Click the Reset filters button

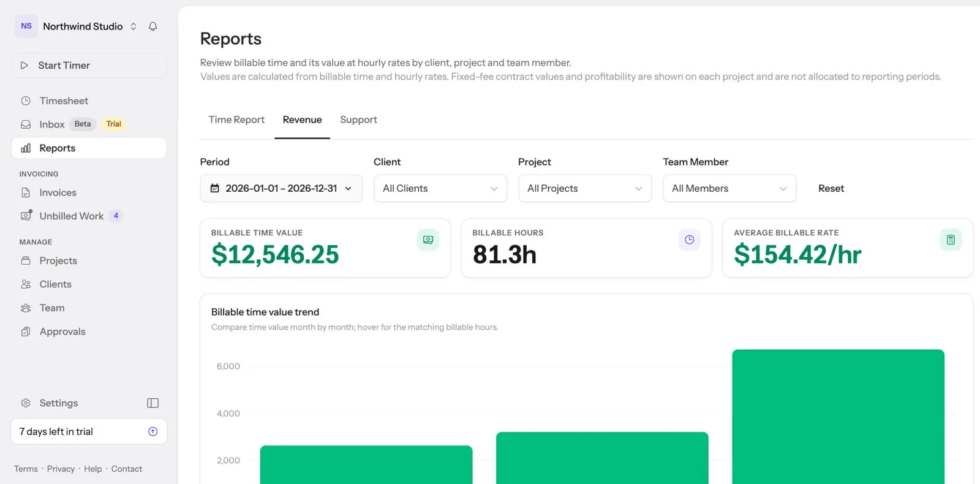[x=831, y=188]
